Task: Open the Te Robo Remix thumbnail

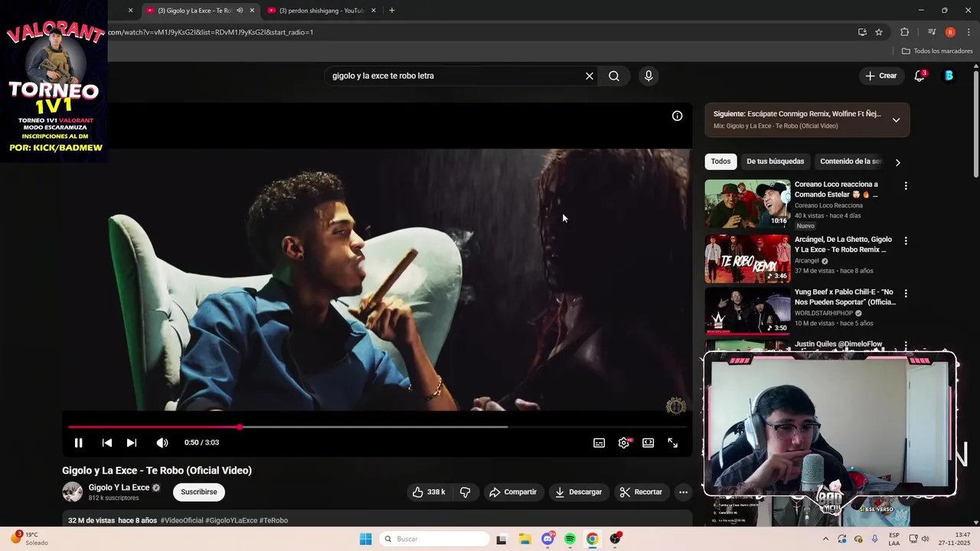Action: (747, 259)
